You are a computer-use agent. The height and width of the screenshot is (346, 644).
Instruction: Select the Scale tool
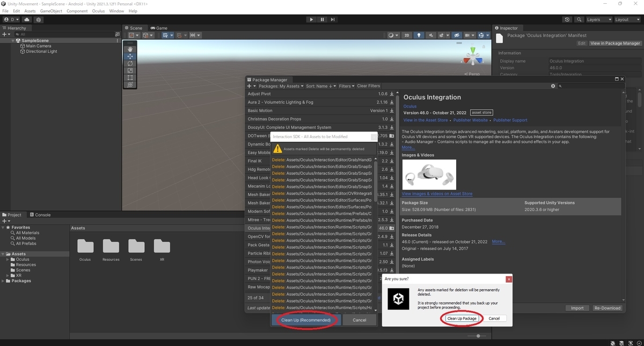(x=130, y=70)
